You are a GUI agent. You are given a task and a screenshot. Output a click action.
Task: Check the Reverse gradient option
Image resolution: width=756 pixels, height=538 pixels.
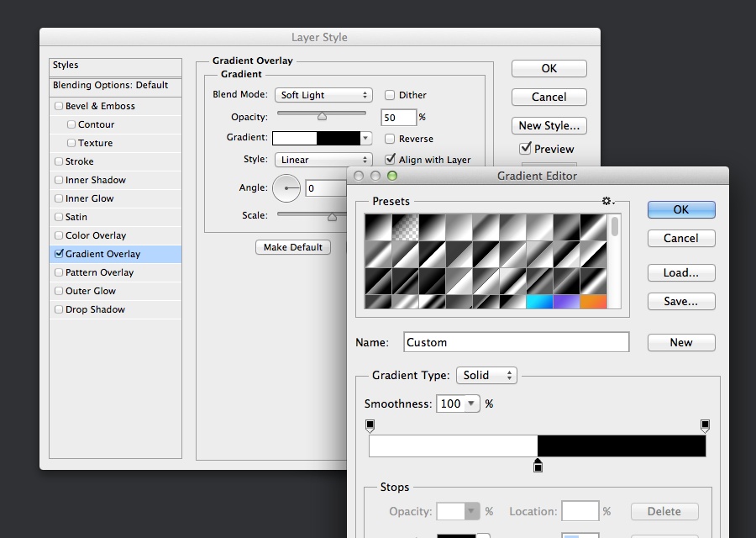coord(390,139)
